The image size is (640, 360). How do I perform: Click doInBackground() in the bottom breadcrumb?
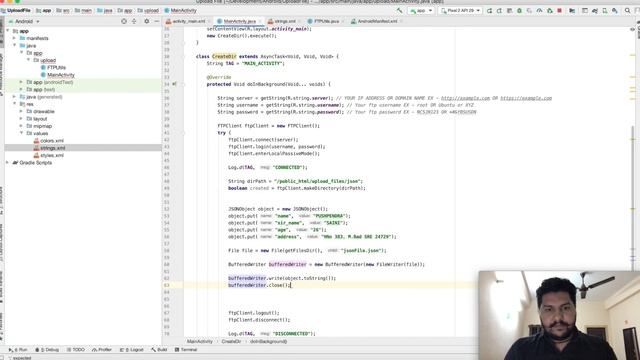268,342
